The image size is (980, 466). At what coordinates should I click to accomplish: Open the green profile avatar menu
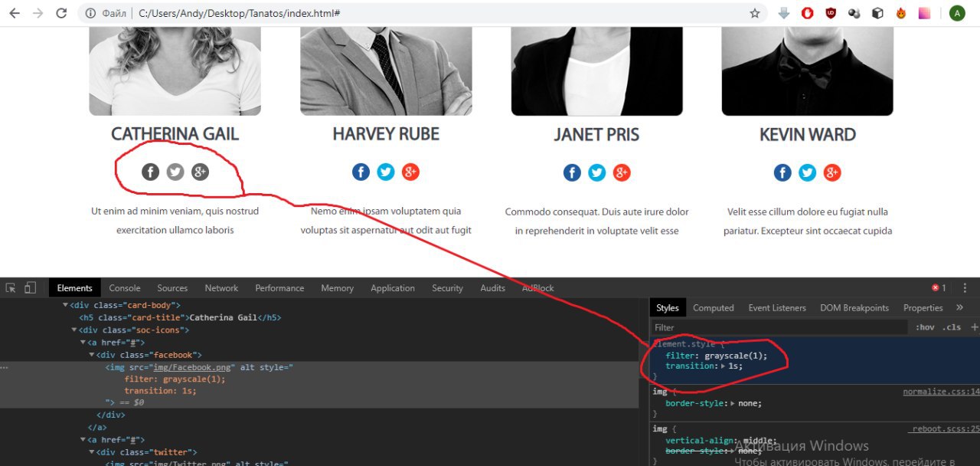pyautogui.click(x=957, y=13)
